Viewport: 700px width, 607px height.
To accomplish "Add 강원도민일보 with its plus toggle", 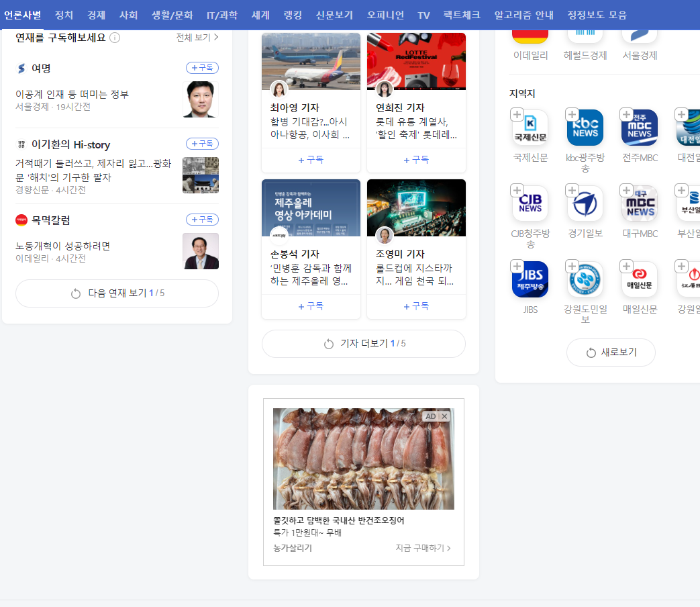I will click(572, 266).
